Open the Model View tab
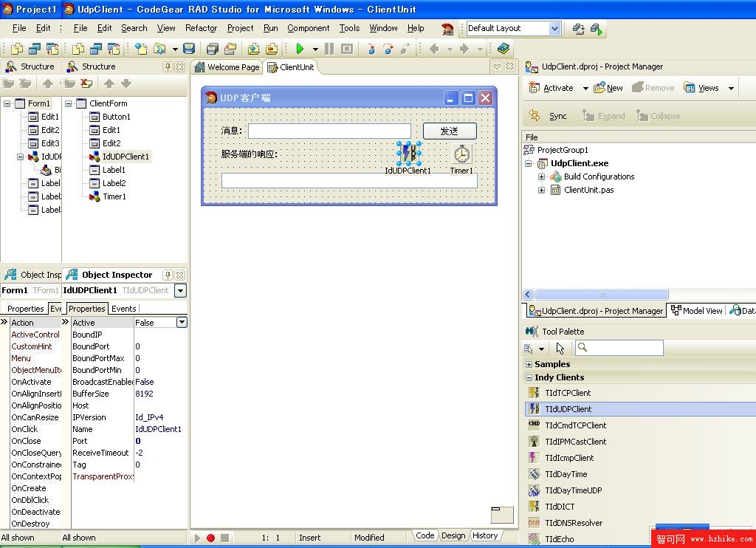This screenshot has height=548, width=756. click(x=696, y=311)
